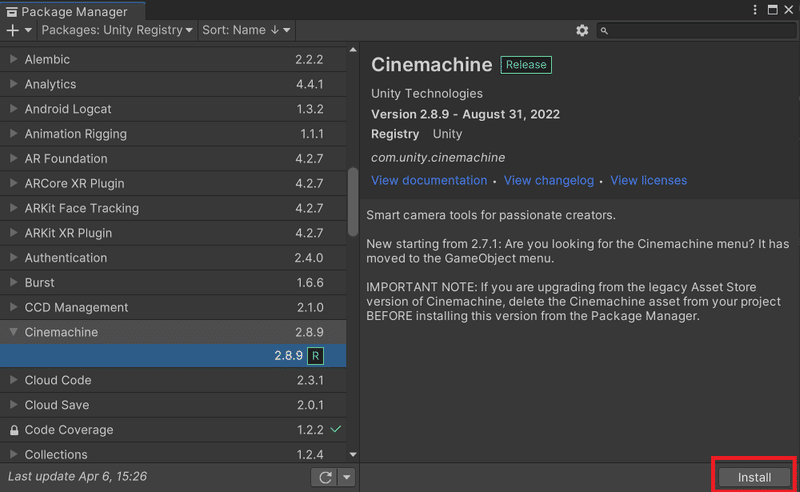The height and width of the screenshot is (492, 800).
Task: Select the Analytics package name
Action: 51,84
